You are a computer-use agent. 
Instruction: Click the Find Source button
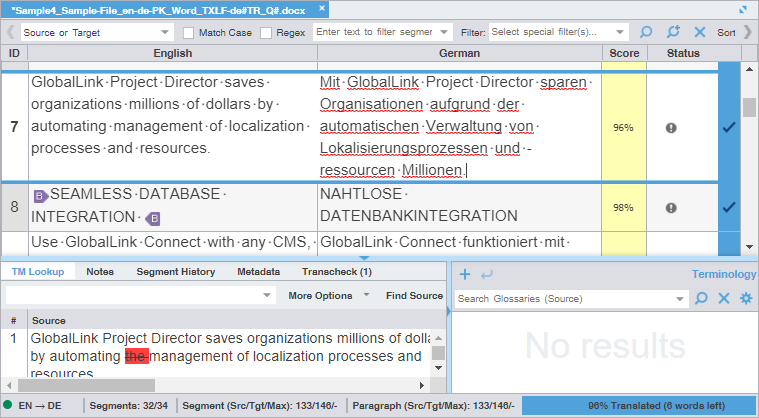click(x=414, y=295)
